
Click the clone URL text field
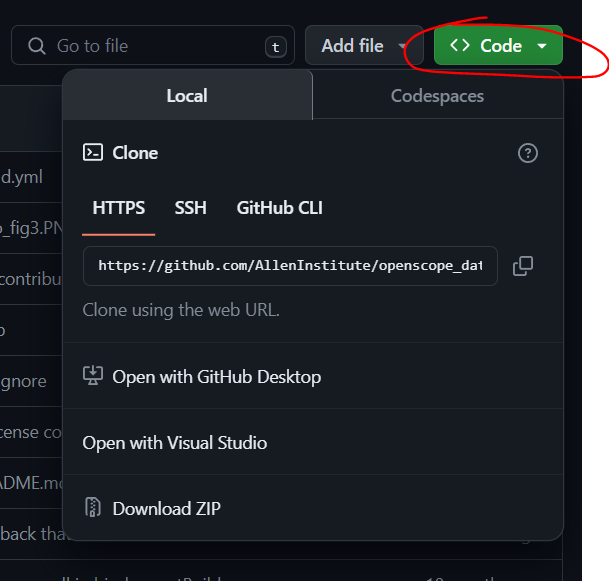(x=290, y=266)
